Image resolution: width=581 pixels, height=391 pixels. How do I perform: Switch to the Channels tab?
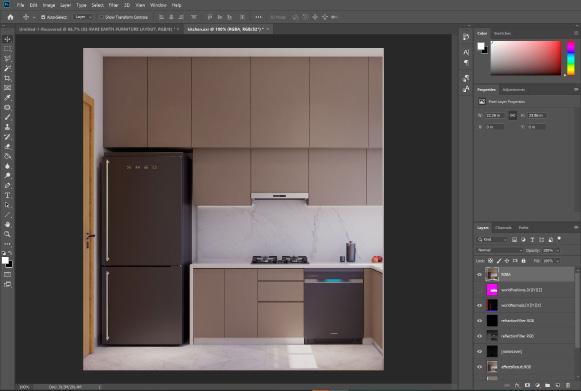(503, 228)
